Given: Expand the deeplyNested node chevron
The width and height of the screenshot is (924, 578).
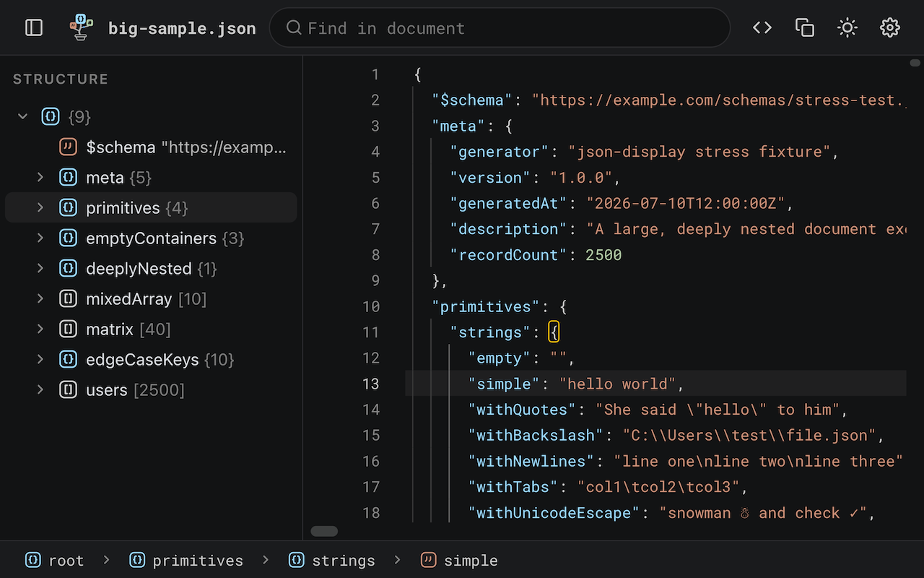Looking at the screenshot, I should pyautogui.click(x=40, y=268).
